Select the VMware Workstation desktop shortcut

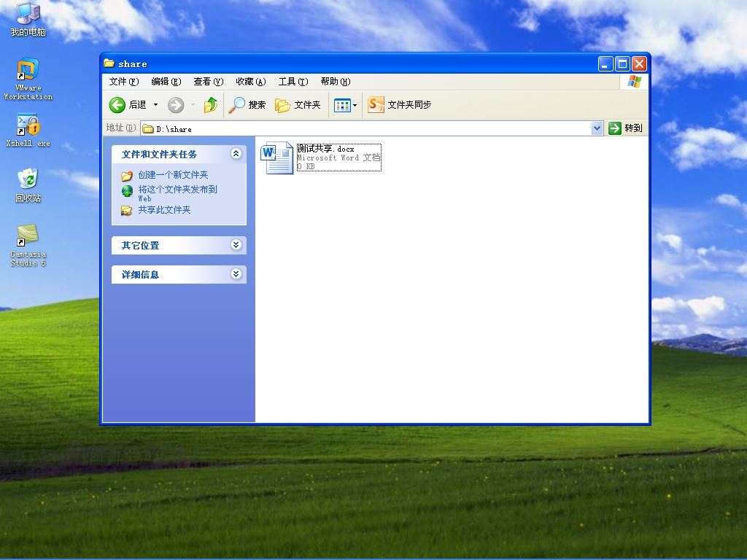tap(28, 79)
